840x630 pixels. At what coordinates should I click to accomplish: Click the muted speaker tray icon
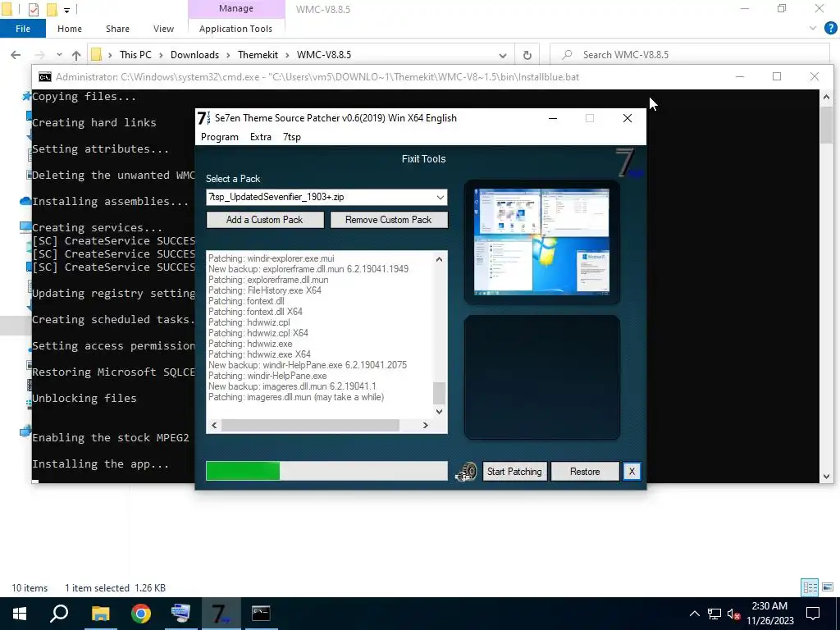733,614
